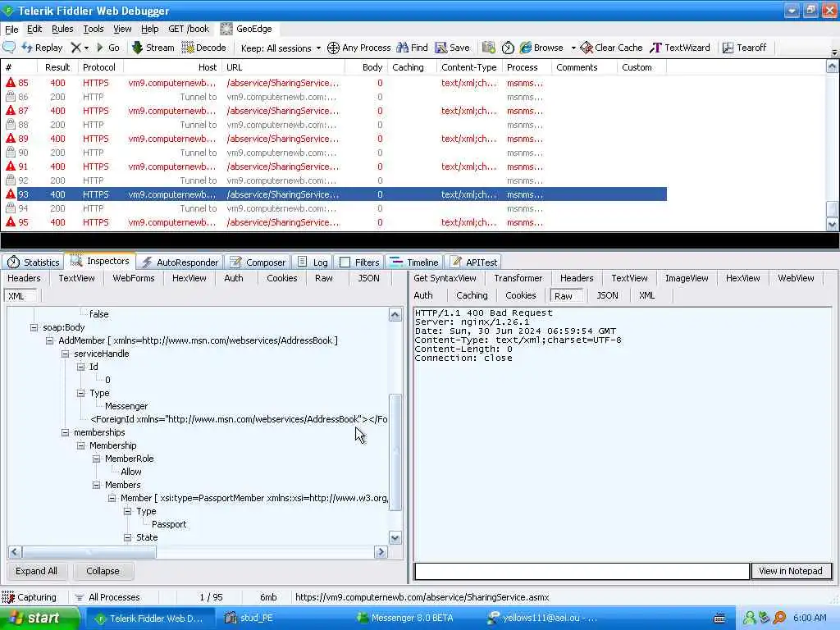This screenshot has height=630, width=840.
Task: Select session 95 row
Action: click(x=335, y=222)
